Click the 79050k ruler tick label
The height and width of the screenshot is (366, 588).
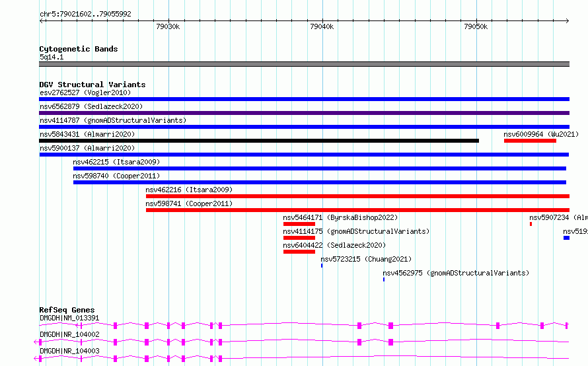click(476, 26)
